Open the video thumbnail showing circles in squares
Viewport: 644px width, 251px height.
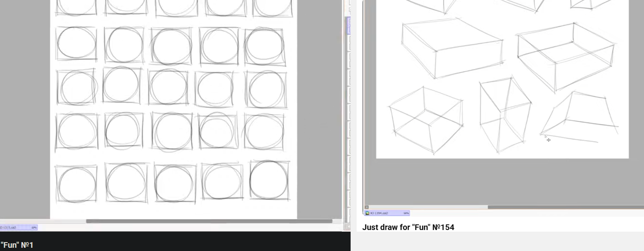(x=175, y=116)
